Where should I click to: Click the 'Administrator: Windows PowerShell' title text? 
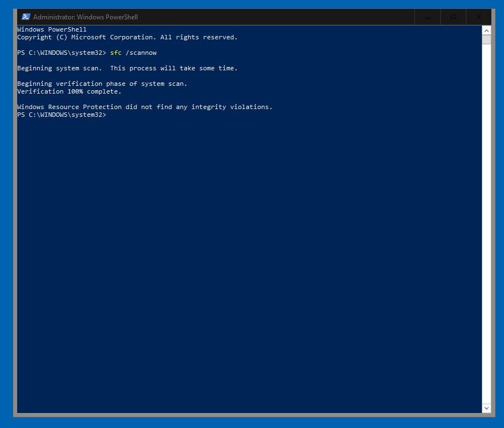point(86,17)
